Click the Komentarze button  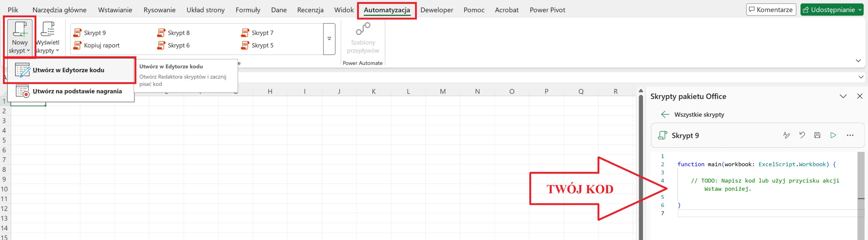pyautogui.click(x=771, y=9)
